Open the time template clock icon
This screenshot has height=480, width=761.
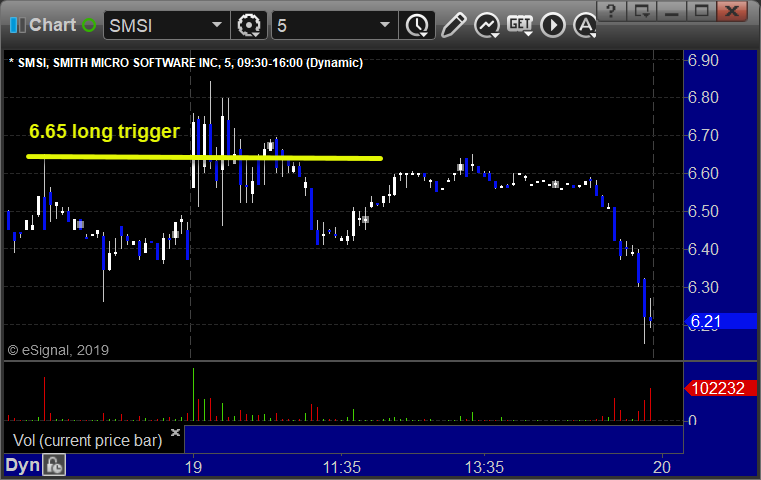[x=417, y=25]
